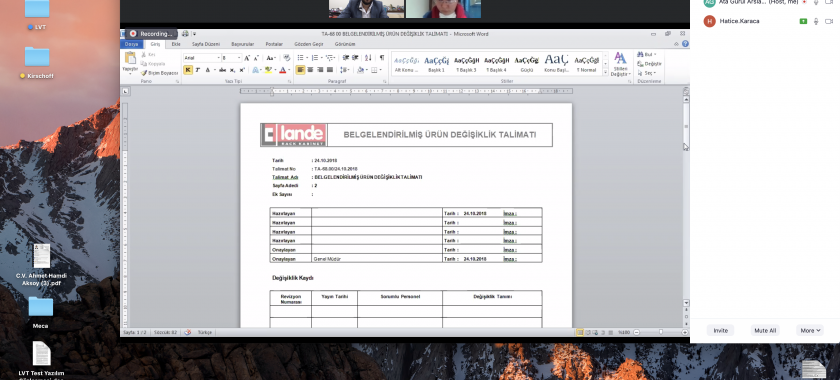This screenshot has width=840, height=380.
Task: Open the Sayfa Düzeni ribbon tab
Action: coord(206,44)
